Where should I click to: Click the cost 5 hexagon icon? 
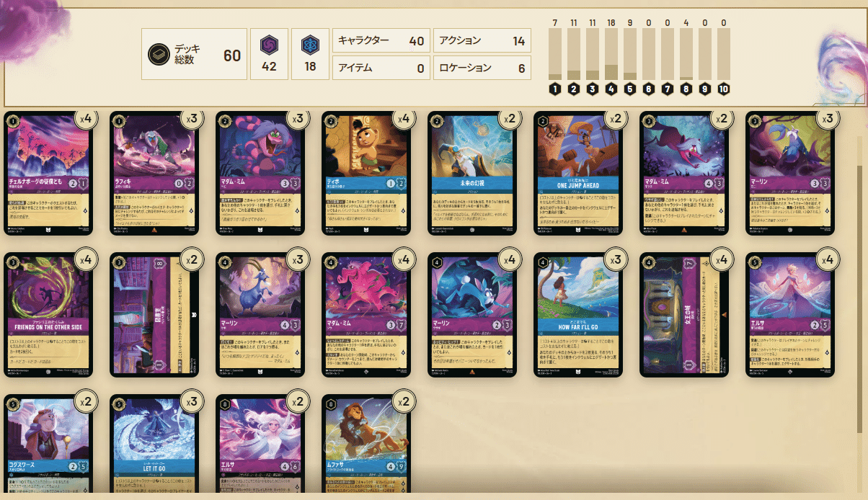629,89
